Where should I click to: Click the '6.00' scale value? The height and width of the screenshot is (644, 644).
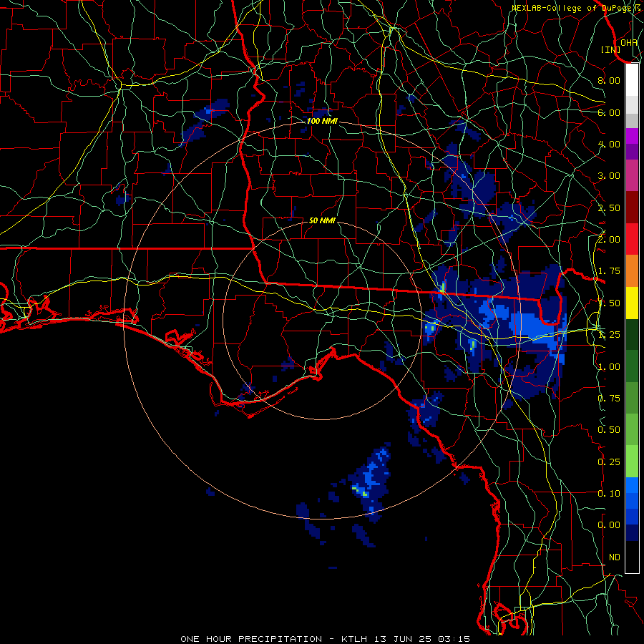point(609,112)
